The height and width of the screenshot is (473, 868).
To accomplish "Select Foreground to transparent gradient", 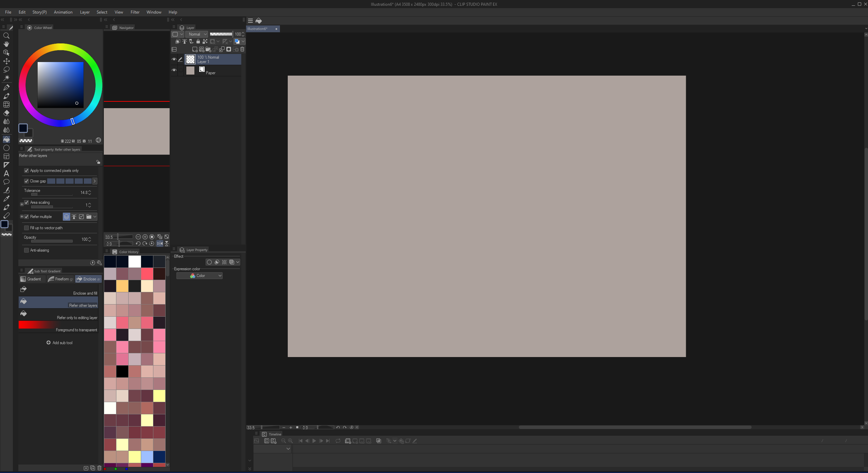I will tap(58, 327).
